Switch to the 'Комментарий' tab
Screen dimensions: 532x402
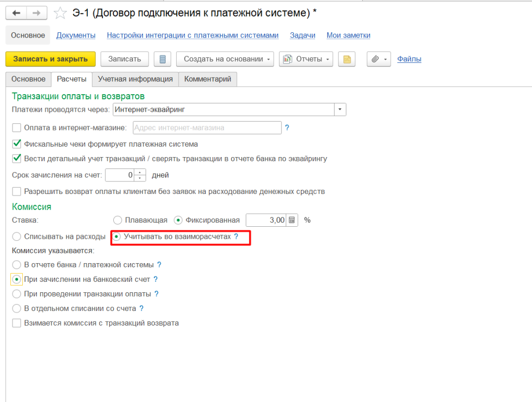pyautogui.click(x=208, y=79)
